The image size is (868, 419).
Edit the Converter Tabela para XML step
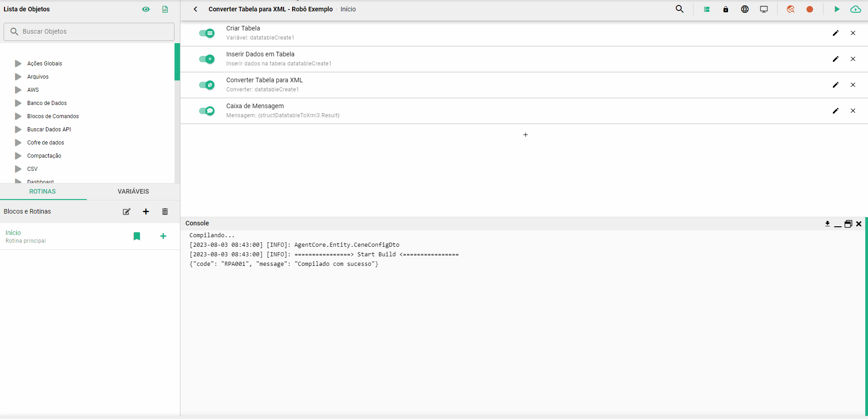click(x=835, y=85)
